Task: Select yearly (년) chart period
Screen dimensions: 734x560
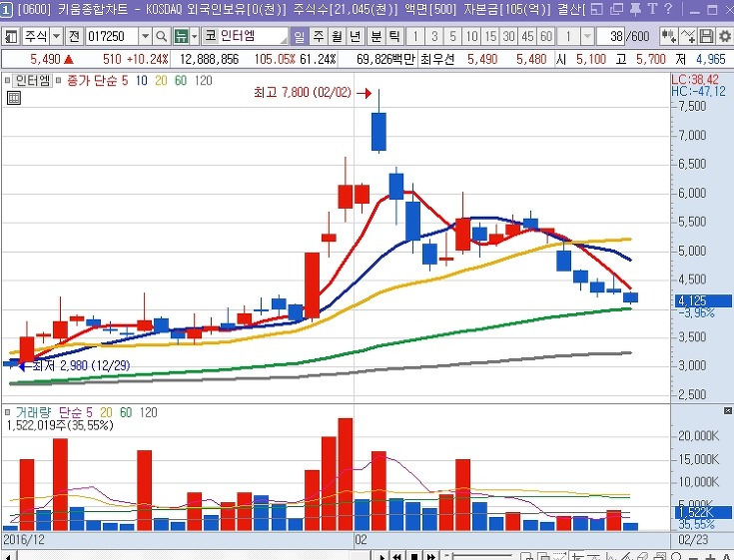Action: (356, 36)
